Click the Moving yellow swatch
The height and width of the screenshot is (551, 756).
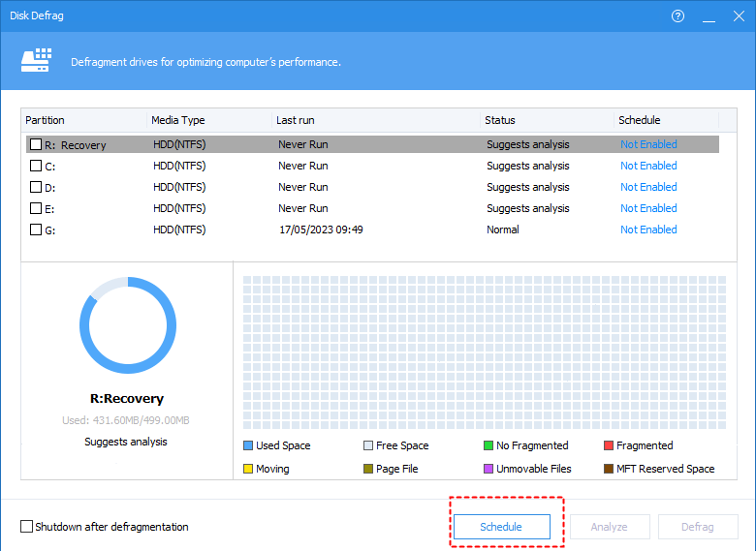(x=248, y=469)
